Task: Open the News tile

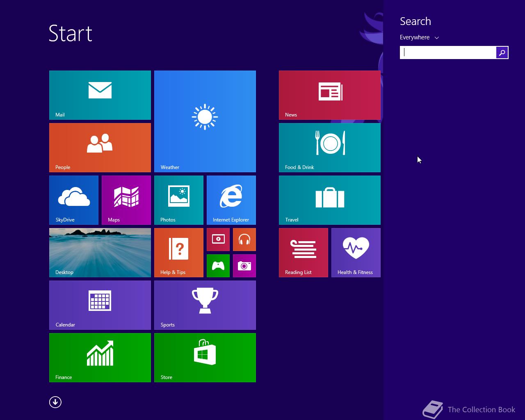Action: (330, 95)
